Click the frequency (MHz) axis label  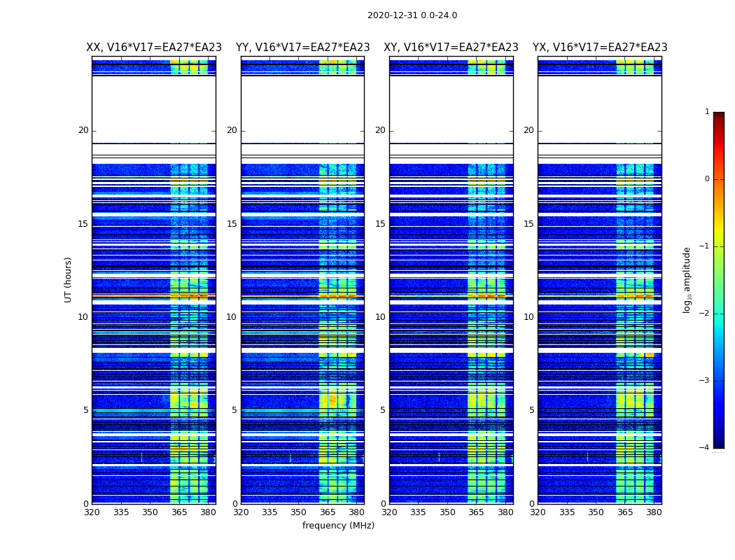pyautogui.click(x=338, y=525)
